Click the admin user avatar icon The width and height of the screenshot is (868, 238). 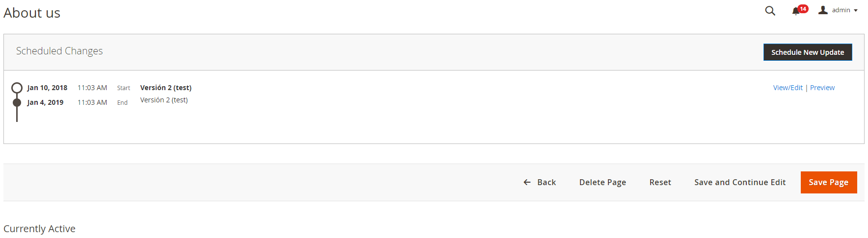point(823,10)
